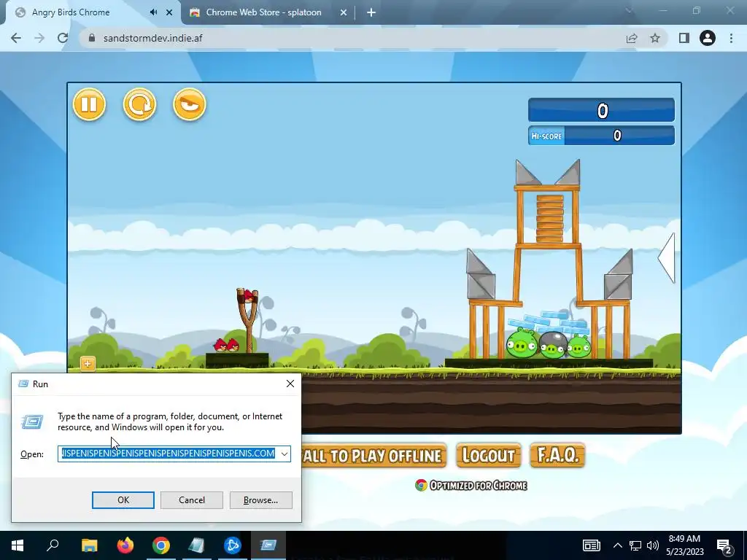
Task: Click the Play Offline install button
Action: 374,456
